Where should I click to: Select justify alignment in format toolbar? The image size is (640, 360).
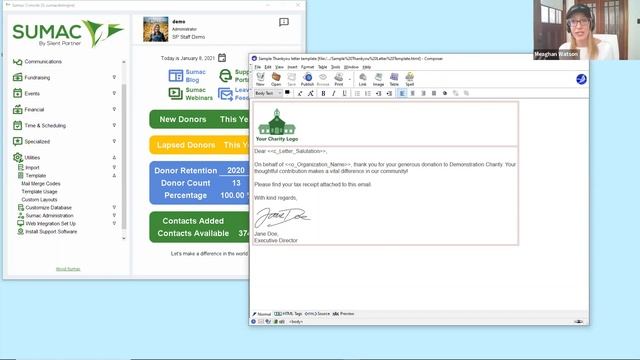point(434,93)
